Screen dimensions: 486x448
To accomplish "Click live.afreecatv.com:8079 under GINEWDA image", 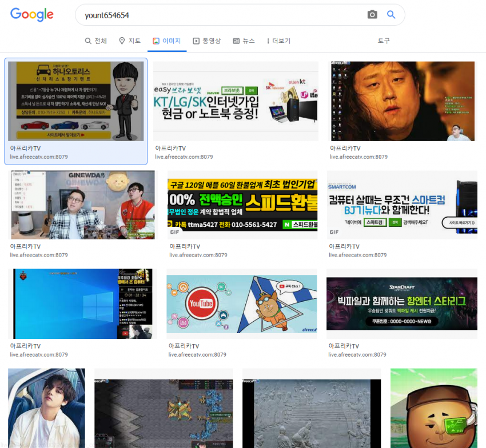I will point(39,255).
